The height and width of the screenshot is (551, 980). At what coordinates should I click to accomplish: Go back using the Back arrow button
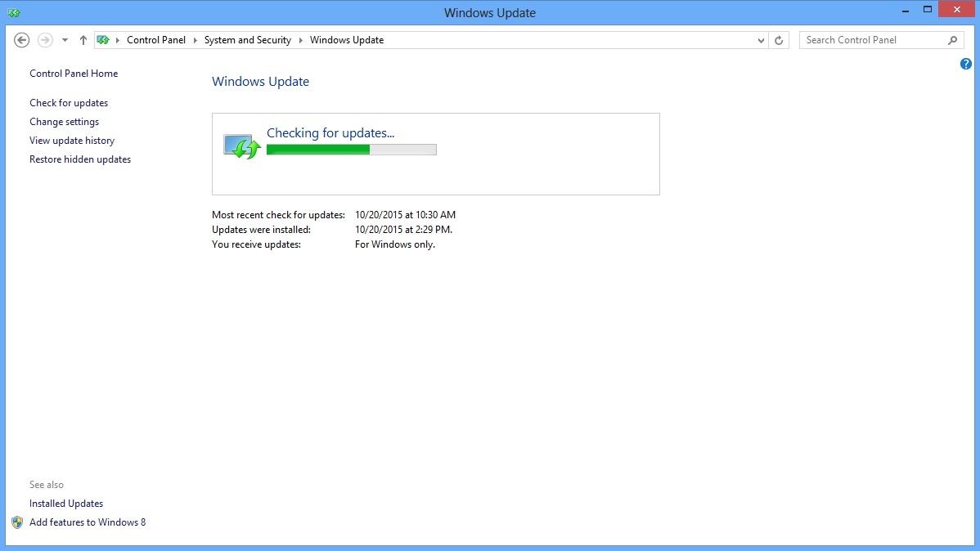click(x=22, y=40)
